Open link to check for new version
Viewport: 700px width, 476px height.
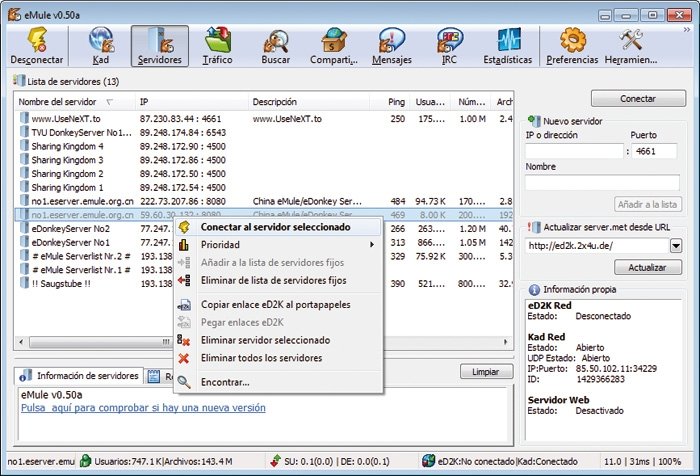[x=143, y=408]
